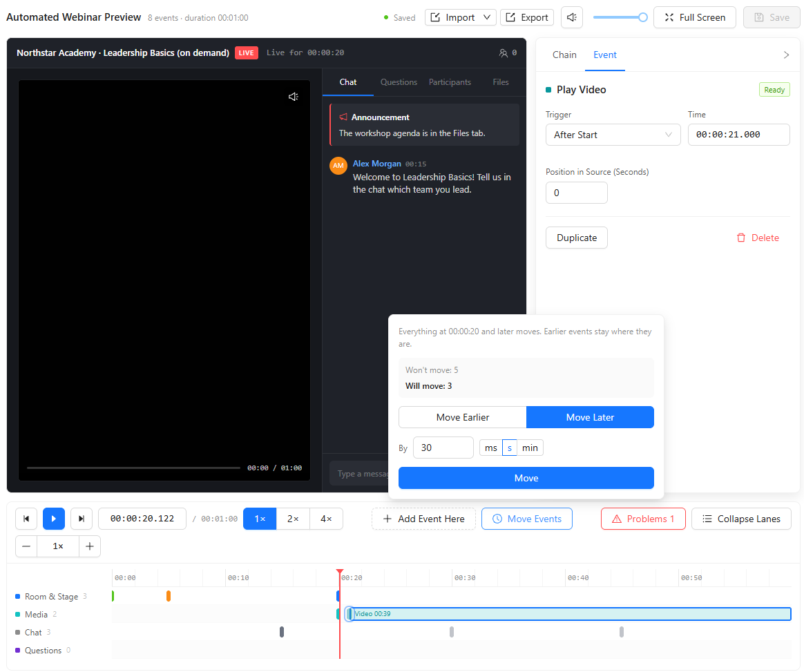Image resolution: width=804 pixels, height=672 pixels.
Task: Click the green Room & Stage marker
Action: [113, 596]
